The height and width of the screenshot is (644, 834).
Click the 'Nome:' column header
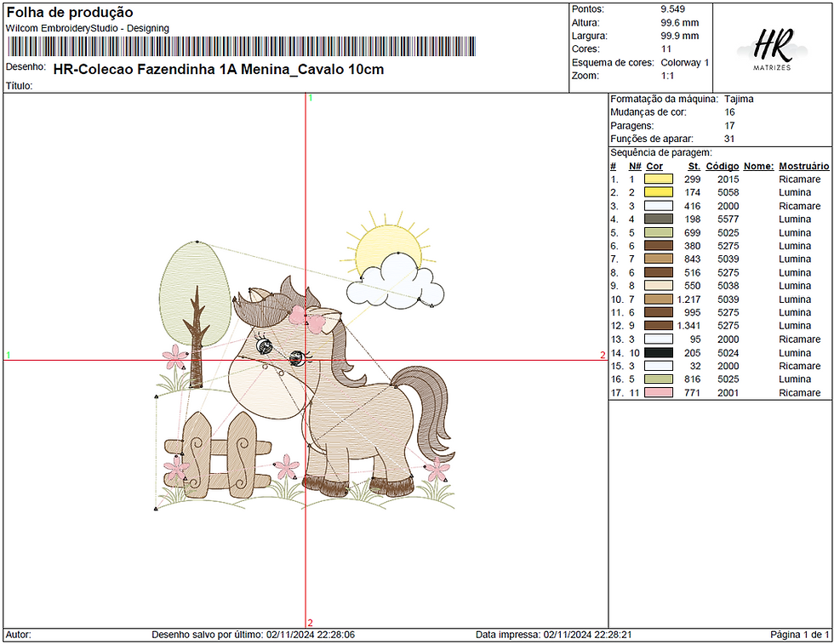click(758, 166)
